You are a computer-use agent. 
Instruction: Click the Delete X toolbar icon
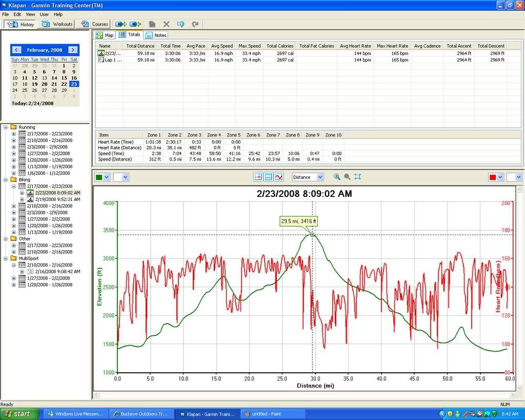(167, 24)
